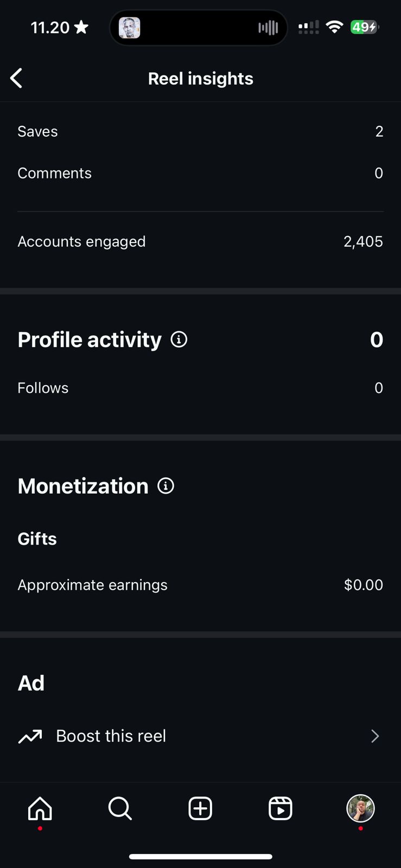
Task: Tap the Approximate earnings row
Action: click(200, 585)
